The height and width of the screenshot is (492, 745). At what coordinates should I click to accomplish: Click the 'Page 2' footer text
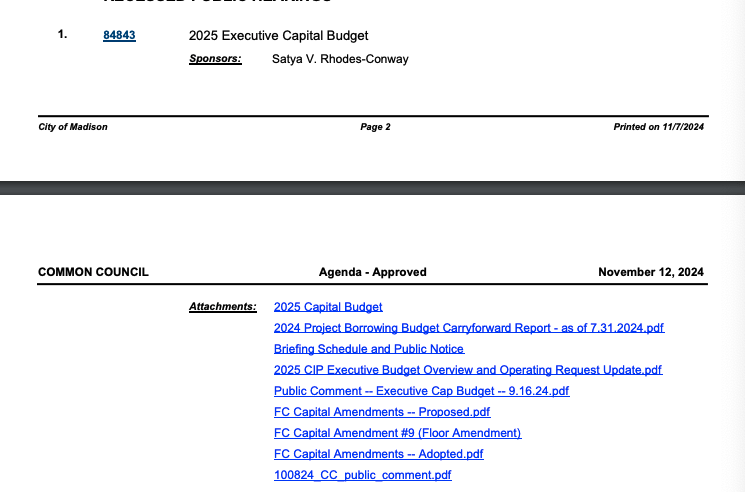[375, 127]
